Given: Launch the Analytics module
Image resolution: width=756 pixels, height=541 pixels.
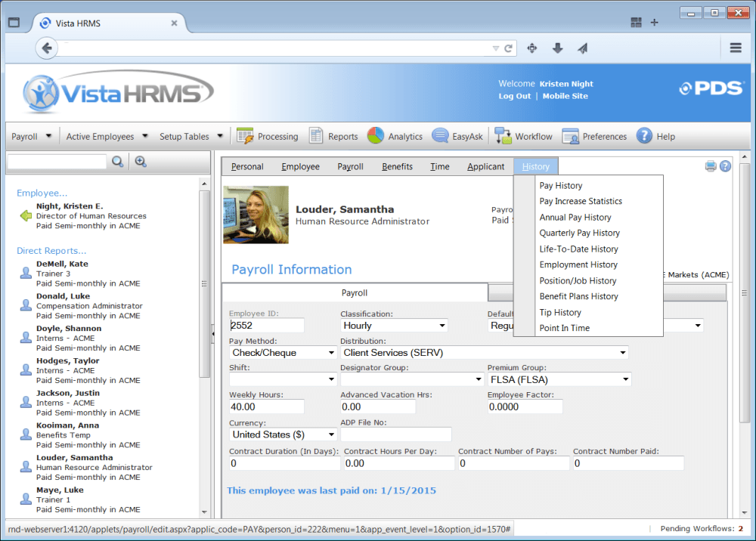Looking at the screenshot, I should (403, 136).
